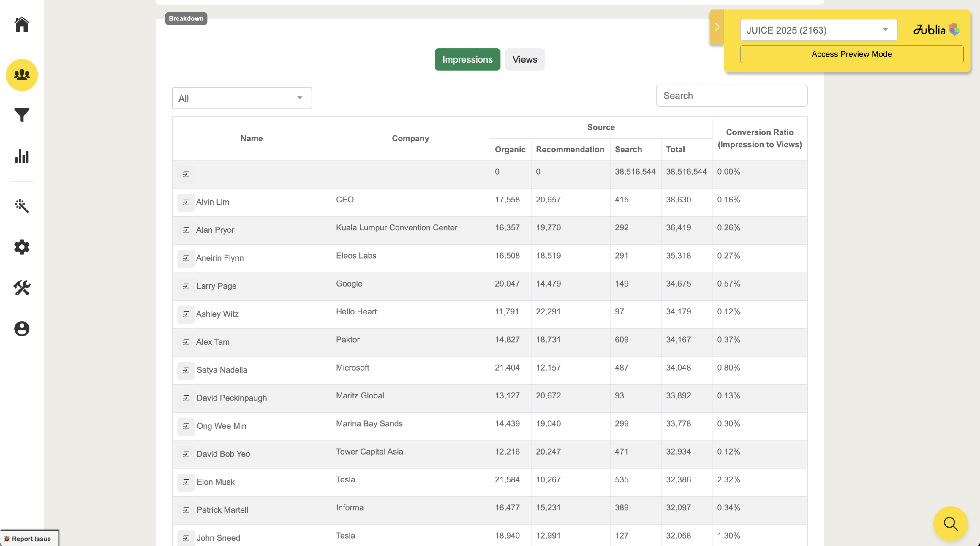
Task: Open the login icon beside David Peckinpaugh
Action: [186, 398]
